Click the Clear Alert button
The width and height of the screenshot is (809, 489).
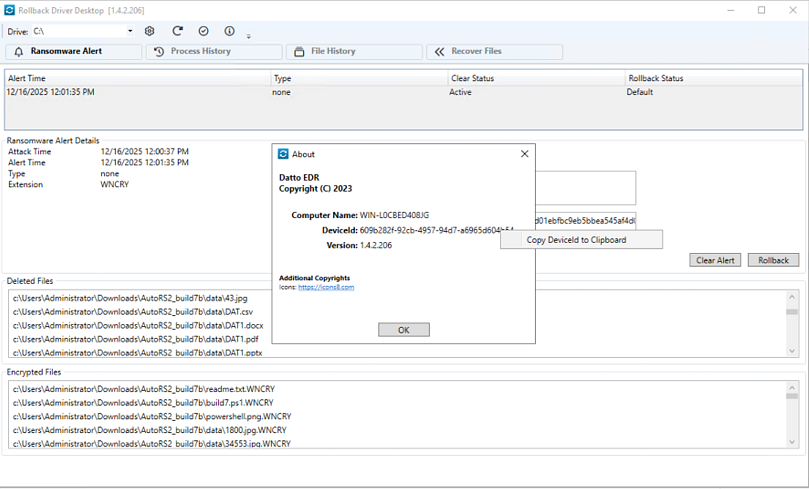714,260
